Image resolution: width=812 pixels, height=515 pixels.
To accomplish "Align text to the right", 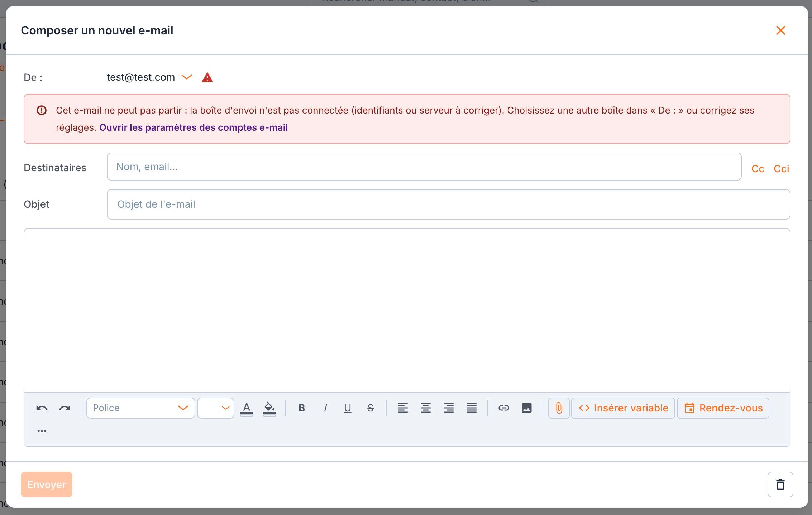I will click(x=449, y=408).
